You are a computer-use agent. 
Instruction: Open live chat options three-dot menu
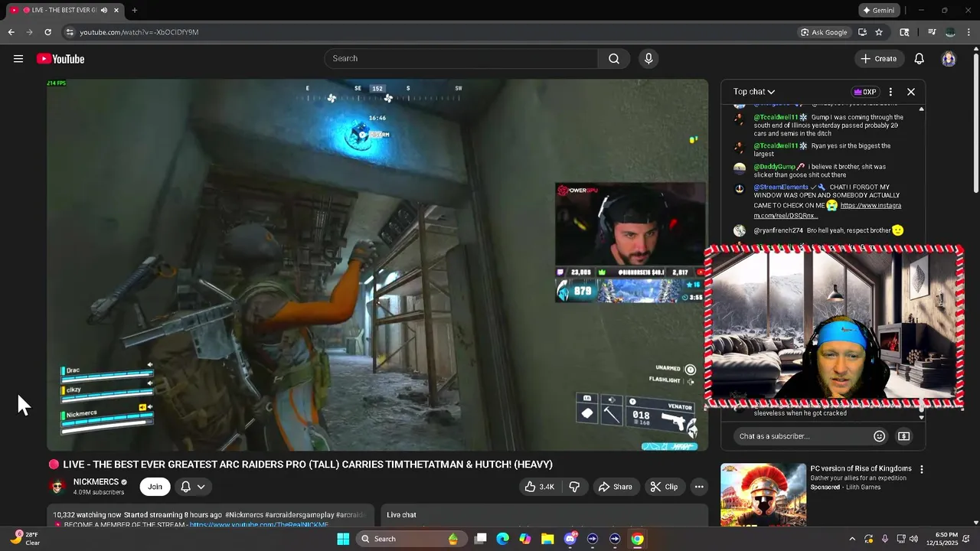pyautogui.click(x=890, y=92)
